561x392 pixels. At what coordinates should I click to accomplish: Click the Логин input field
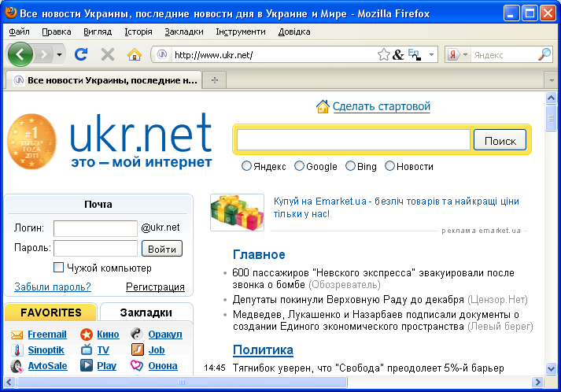(95, 228)
